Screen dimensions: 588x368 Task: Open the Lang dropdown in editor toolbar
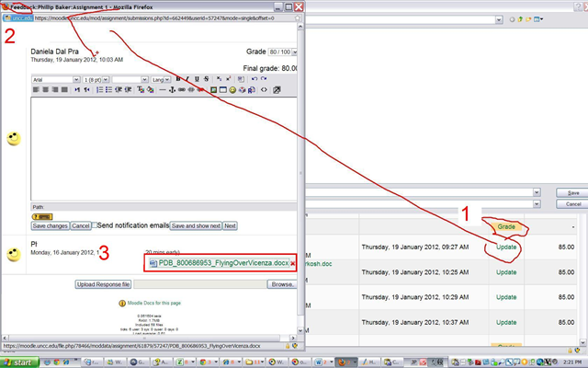(x=159, y=79)
